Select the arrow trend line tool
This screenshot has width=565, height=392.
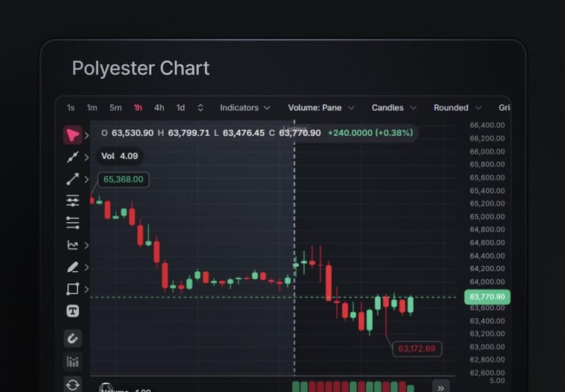click(x=73, y=179)
